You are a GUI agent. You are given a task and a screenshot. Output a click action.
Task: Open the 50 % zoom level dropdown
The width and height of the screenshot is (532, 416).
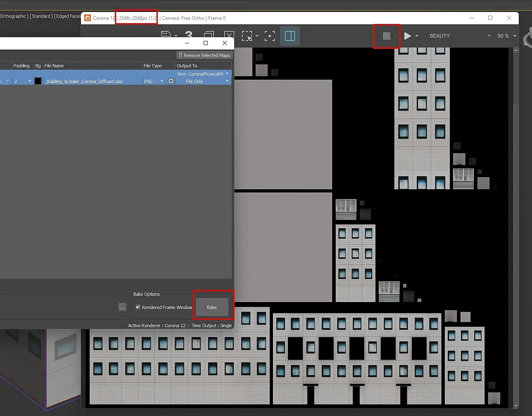(x=506, y=36)
